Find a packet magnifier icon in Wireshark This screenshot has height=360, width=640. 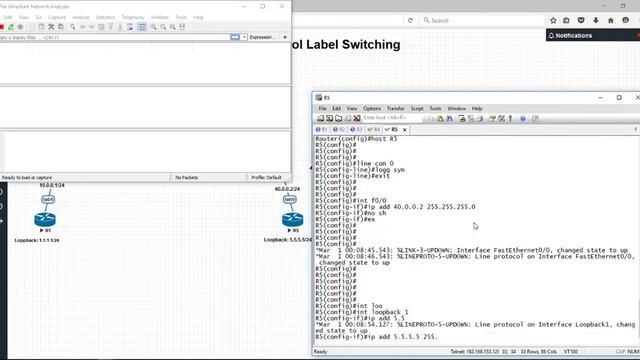tap(73, 27)
